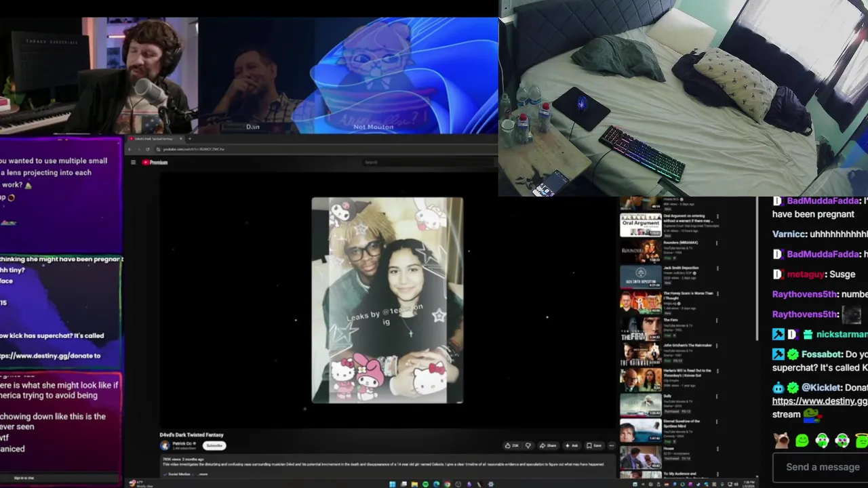The height and width of the screenshot is (488, 868).
Task: Like the video with the thumbs-up button
Action: [512, 445]
